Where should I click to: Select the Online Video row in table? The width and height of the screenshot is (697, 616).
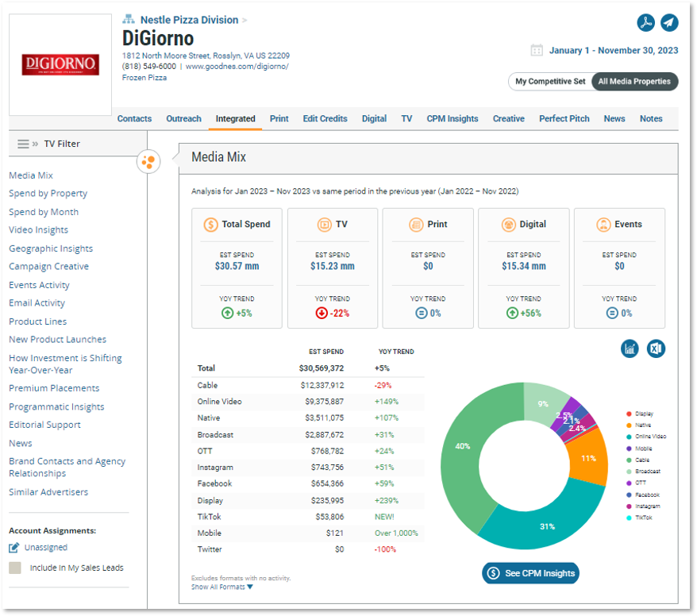[307, 402]
